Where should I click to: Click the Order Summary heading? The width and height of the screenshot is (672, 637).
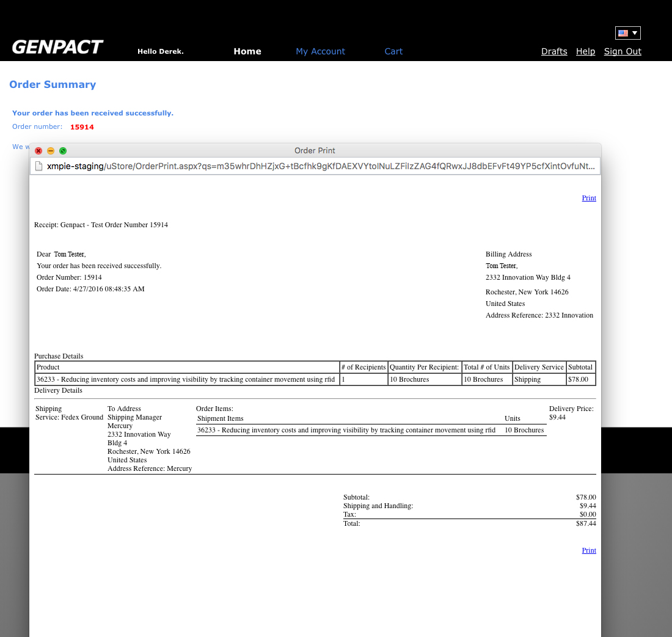[53, 84]
